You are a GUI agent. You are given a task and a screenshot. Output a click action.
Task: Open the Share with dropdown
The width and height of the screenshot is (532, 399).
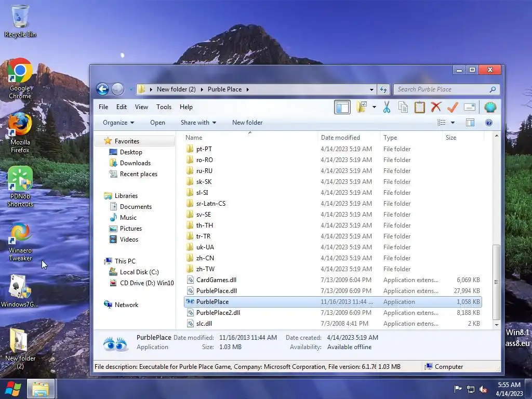coord(198,123)
